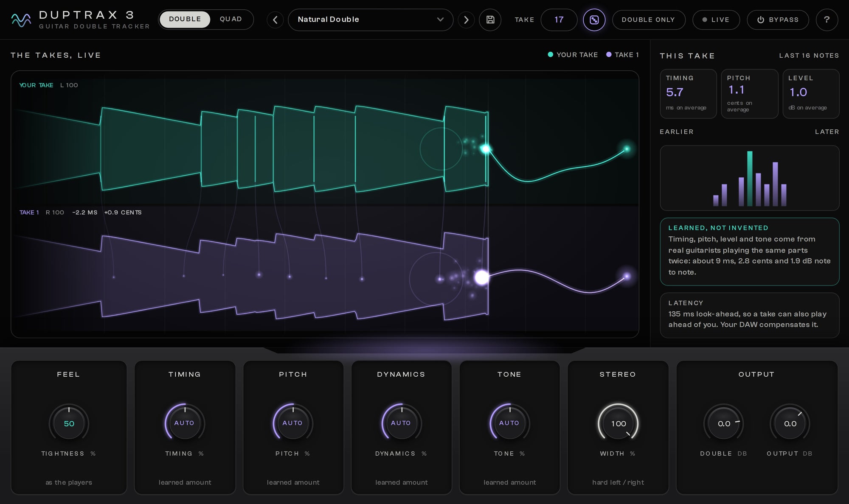The image size is (849, 504).
Task: Click 'hard left / right' caption
Action: [x=618, y=482]
